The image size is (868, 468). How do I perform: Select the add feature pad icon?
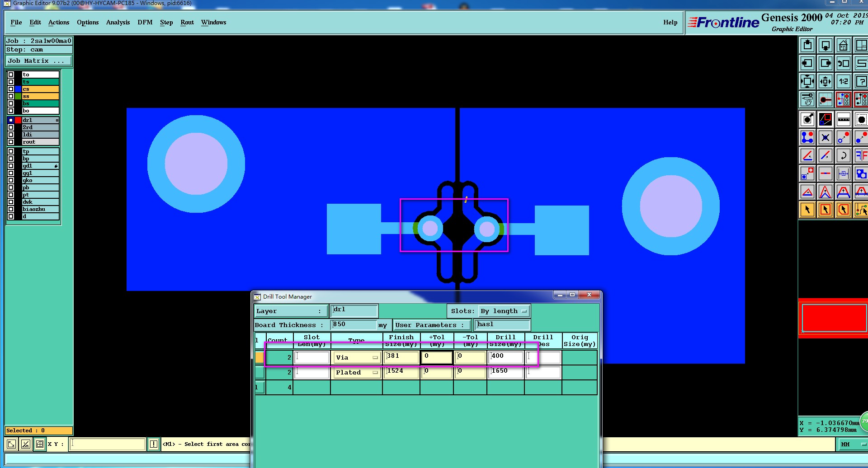pyautogui.click(x=807, y=120)
